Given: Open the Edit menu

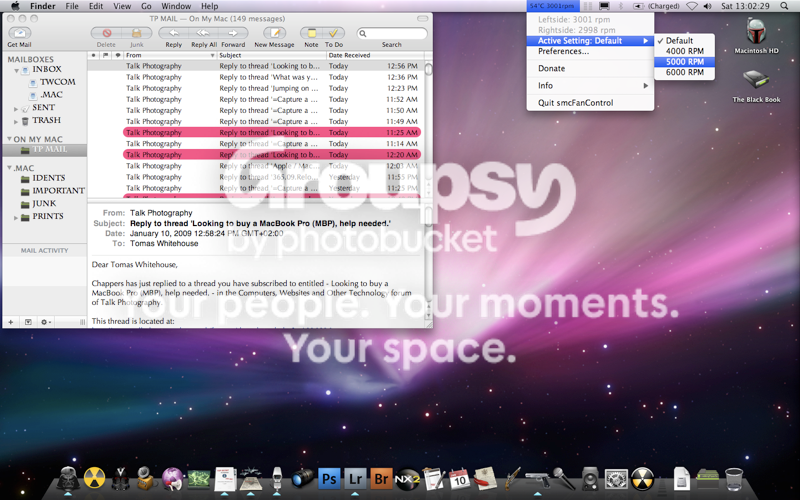Looking at the screenshot, I should [x=96, y=6].
